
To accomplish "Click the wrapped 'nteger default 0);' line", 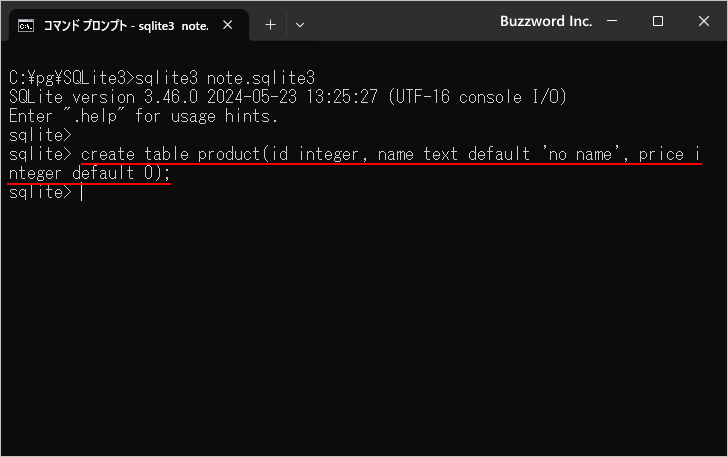I will tap(90, 173).
